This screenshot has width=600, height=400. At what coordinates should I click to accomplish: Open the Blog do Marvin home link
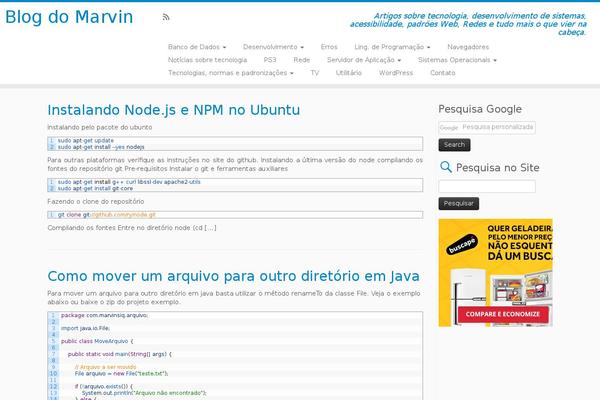(69, 17)
